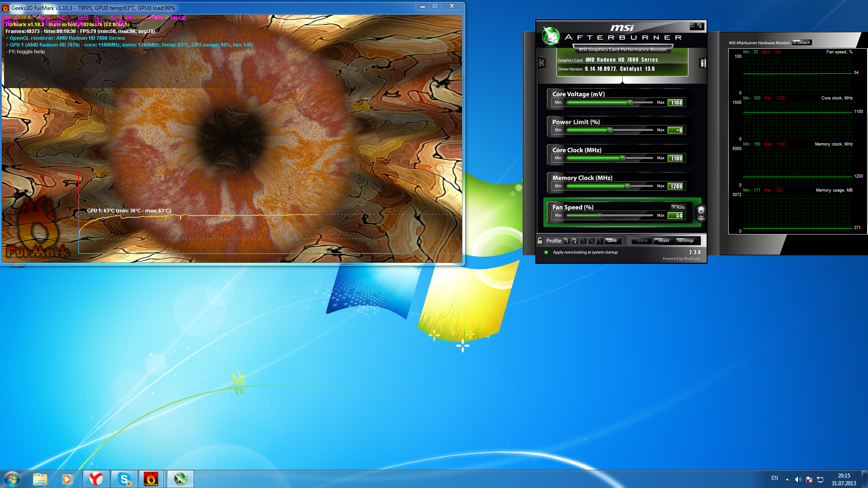Screen dimensions: 868x488
Task: Click the Core Voltage value field 1168
Action: click(x=676, y=103)
